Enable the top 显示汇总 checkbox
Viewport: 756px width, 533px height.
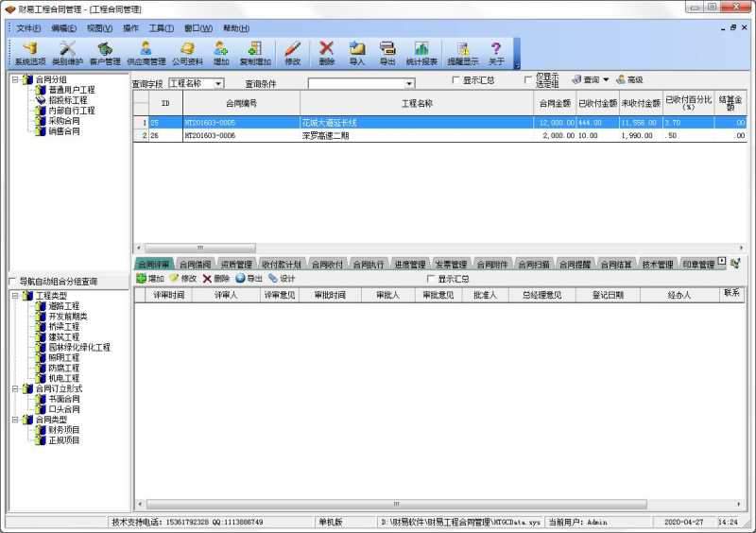[x=456, y=80]
